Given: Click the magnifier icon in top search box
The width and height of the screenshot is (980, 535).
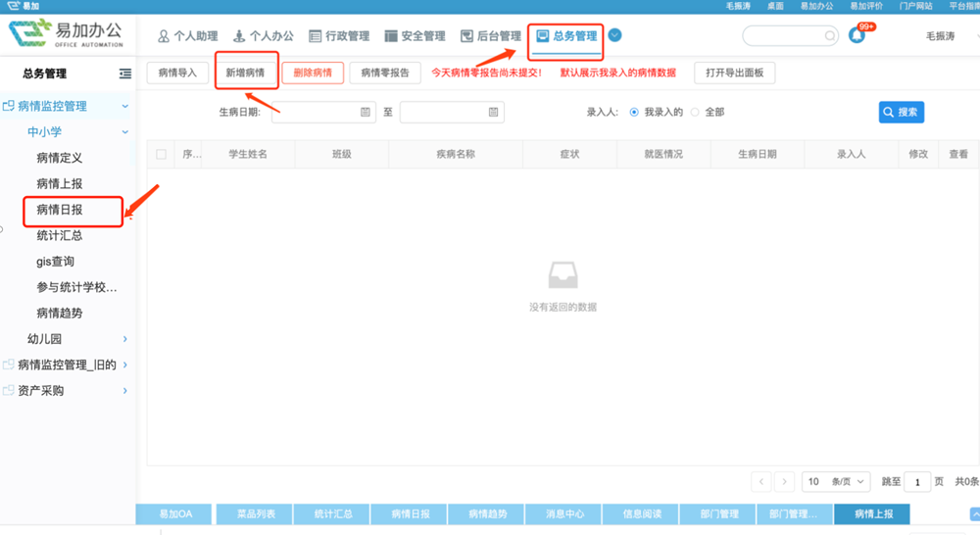Looking at the screenshot, I should click(829, 35).
